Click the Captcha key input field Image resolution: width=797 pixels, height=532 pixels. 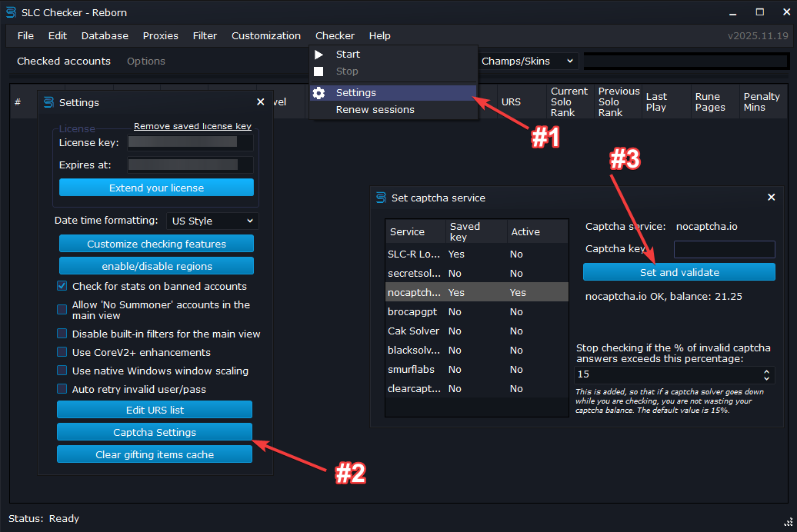725,249
